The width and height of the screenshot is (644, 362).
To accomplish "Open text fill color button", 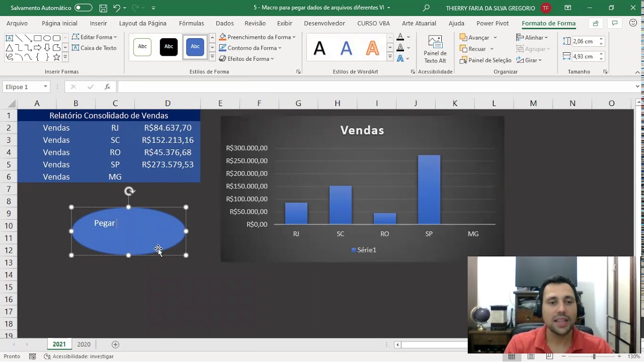I will click(400, 37).
